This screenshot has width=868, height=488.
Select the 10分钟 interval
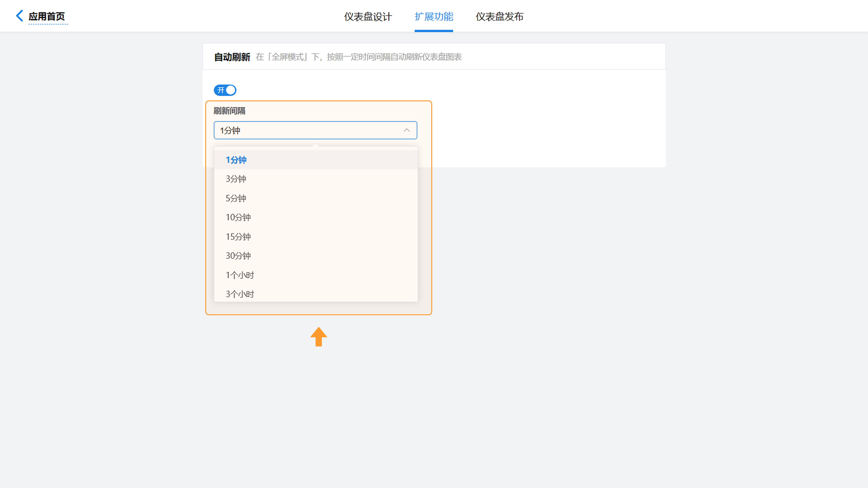tap(316, 217)
